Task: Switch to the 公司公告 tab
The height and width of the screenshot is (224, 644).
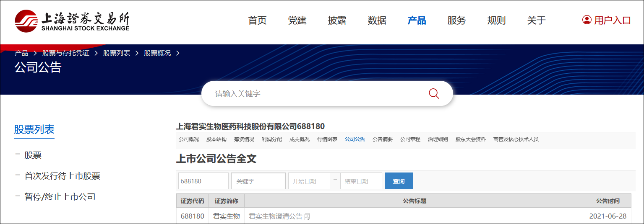Action: (x=355, y=139)
